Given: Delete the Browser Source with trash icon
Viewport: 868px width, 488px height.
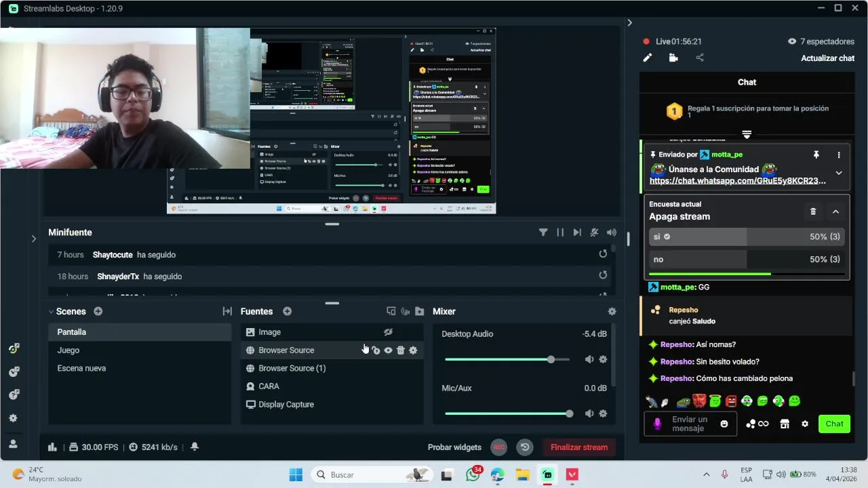Looking at the screenshot, I should pyautogui.click(x=401, y=350).
